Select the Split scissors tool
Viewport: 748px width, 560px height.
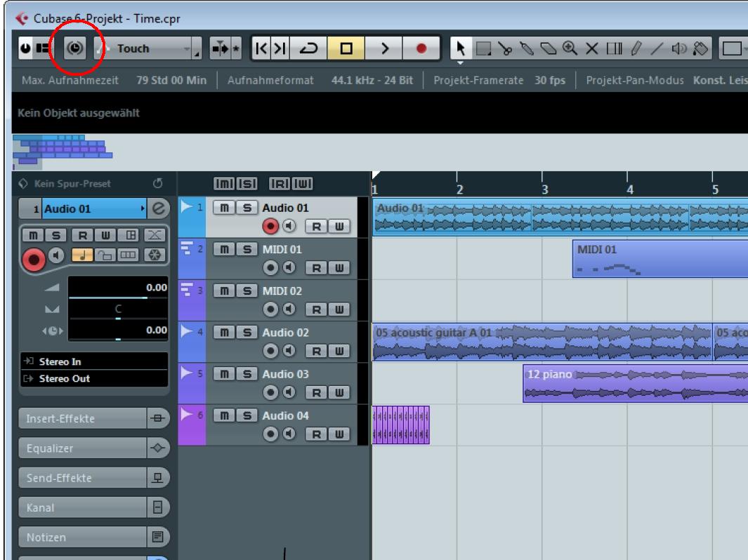pos(505,48)
